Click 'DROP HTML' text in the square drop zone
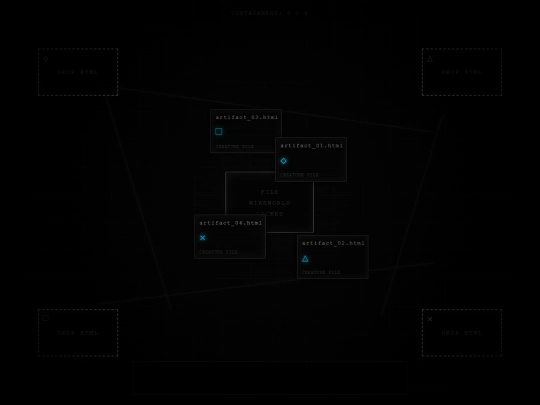540x405 pixels. (x=78, y=333)
